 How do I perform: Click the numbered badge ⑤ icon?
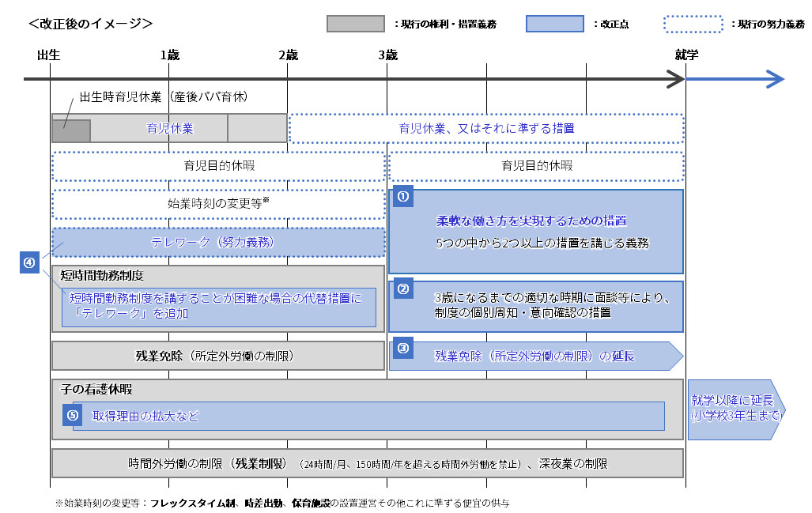(73, 414)
